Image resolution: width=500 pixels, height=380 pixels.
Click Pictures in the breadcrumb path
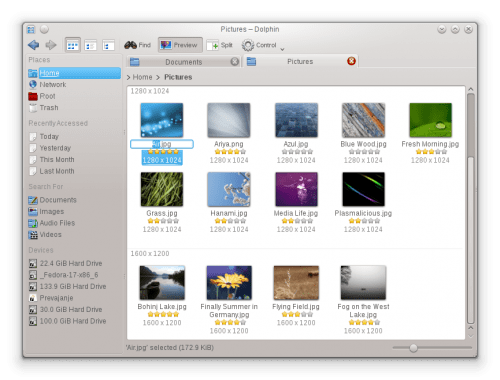(178, 77)
